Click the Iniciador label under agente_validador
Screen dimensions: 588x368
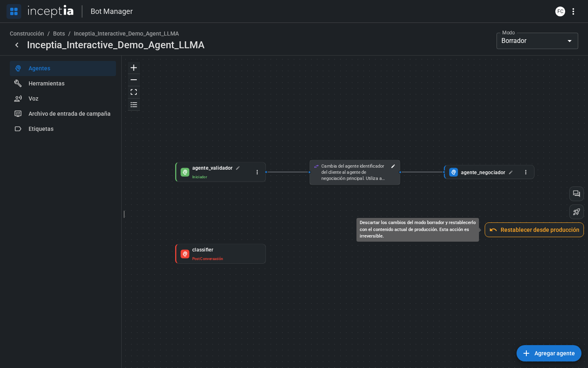(200, 177)
